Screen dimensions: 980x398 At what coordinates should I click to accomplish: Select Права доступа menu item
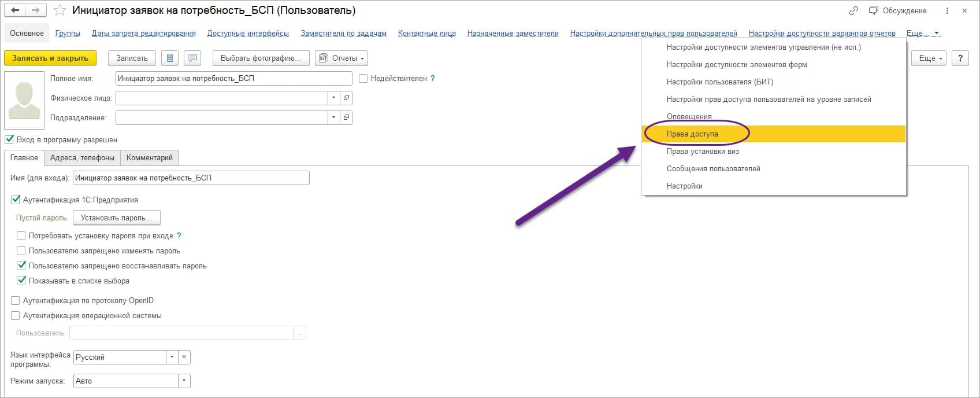(774, 134)
